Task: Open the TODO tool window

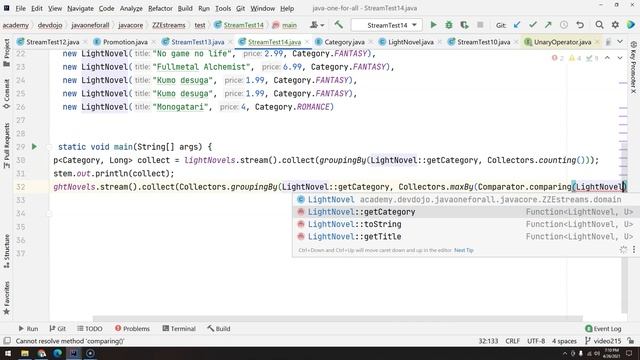Action: pos(89,329)
